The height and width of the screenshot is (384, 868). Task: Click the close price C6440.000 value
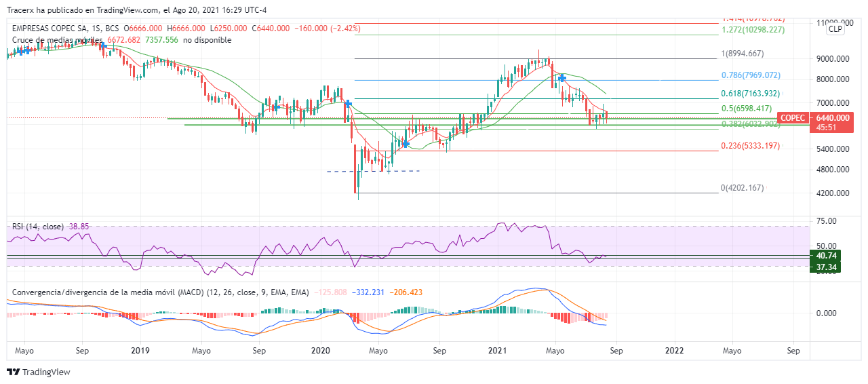[271, 28]
